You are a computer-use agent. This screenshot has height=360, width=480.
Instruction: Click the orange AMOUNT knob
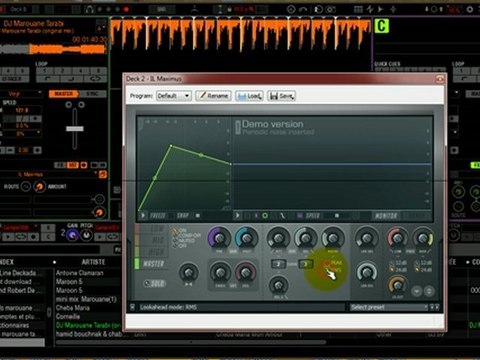click(x=39, y=187)
